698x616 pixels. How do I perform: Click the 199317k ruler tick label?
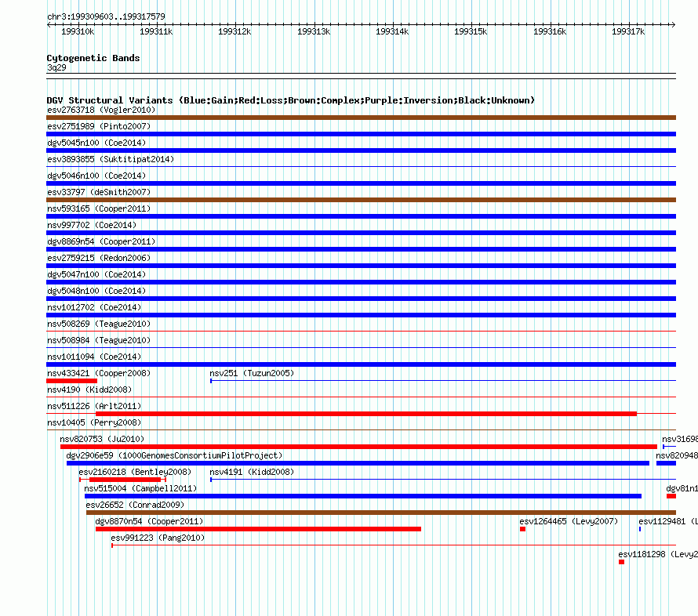(628, 31)
